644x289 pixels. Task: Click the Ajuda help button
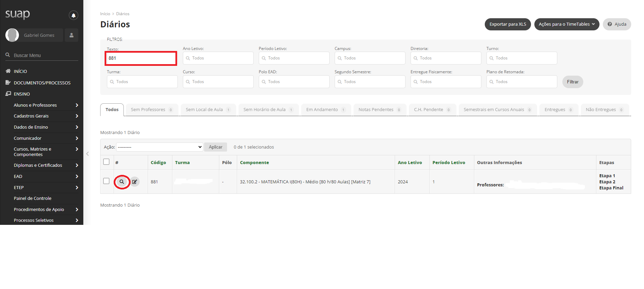coord(617,24)
